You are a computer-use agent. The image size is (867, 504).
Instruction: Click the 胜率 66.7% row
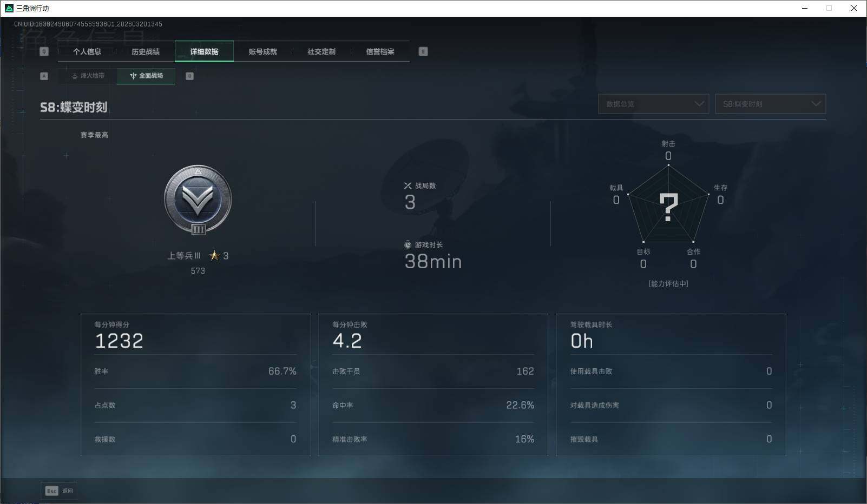point(195,372)
